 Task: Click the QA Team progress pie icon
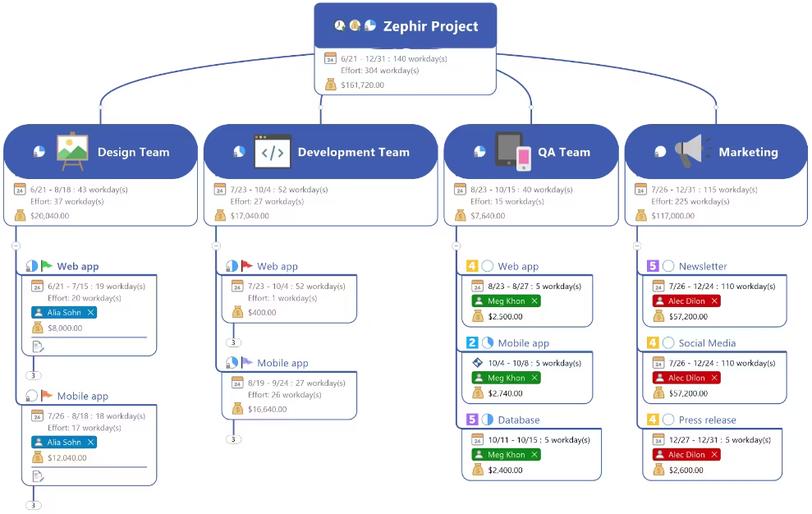(x=480, y=152)
